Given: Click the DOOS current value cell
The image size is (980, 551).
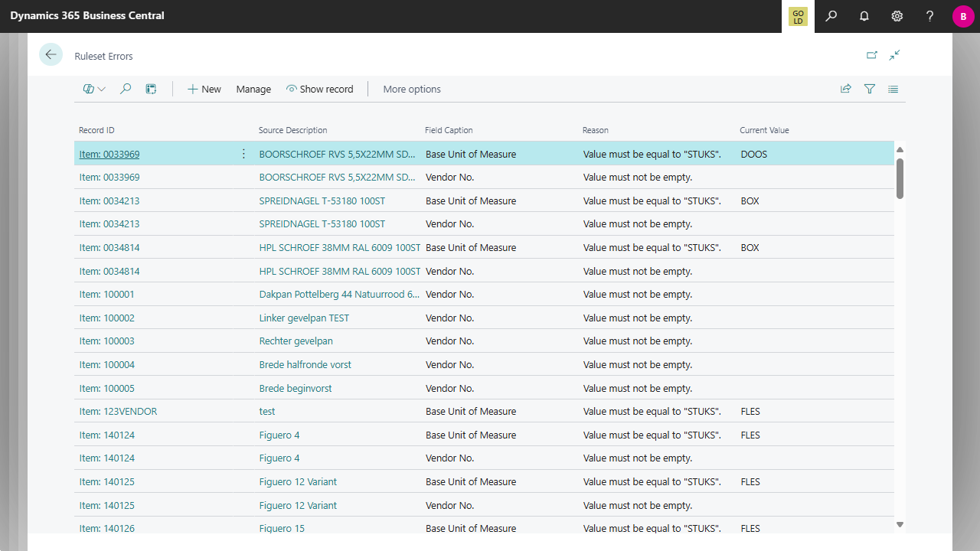Looking at the screenshot, I should click(x=754, y=154).
